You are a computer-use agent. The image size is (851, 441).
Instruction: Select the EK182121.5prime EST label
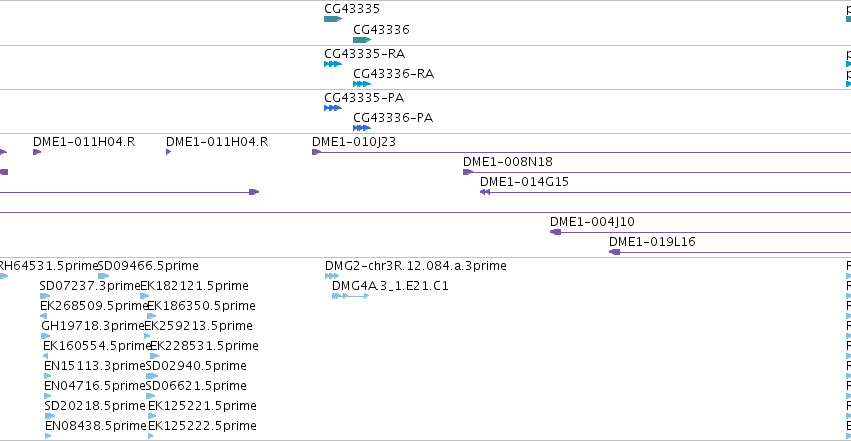coord(194,286)
